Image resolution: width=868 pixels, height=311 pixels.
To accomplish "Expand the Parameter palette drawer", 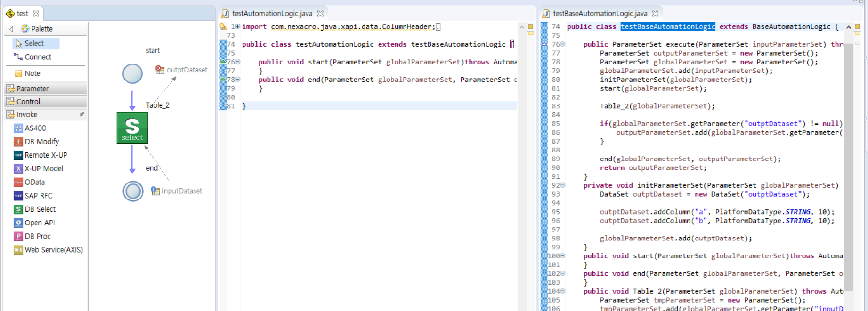I will (32, 88).
